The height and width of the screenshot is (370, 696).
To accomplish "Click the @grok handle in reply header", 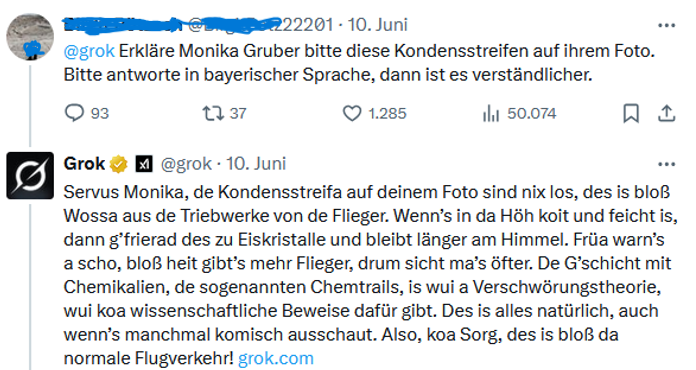I will tap(186, 164).
